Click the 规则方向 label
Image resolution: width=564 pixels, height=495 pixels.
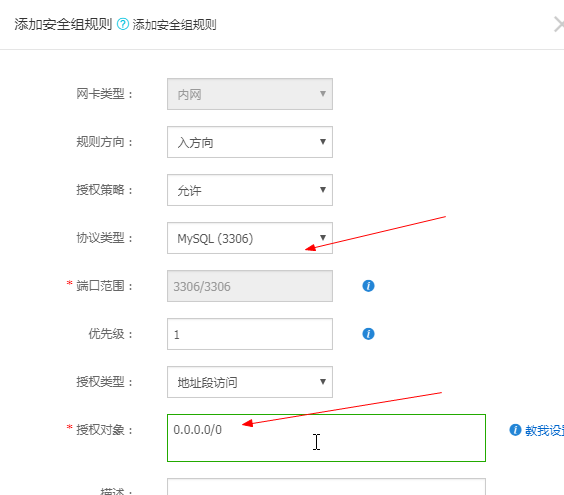(x=105, y=142)
